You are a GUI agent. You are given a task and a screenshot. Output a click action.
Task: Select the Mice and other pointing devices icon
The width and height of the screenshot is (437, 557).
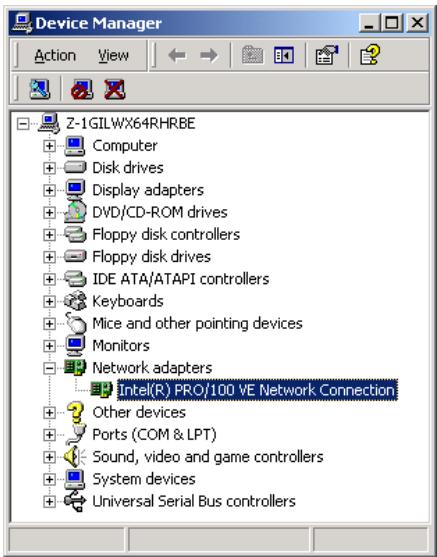(x=76, y=323)
